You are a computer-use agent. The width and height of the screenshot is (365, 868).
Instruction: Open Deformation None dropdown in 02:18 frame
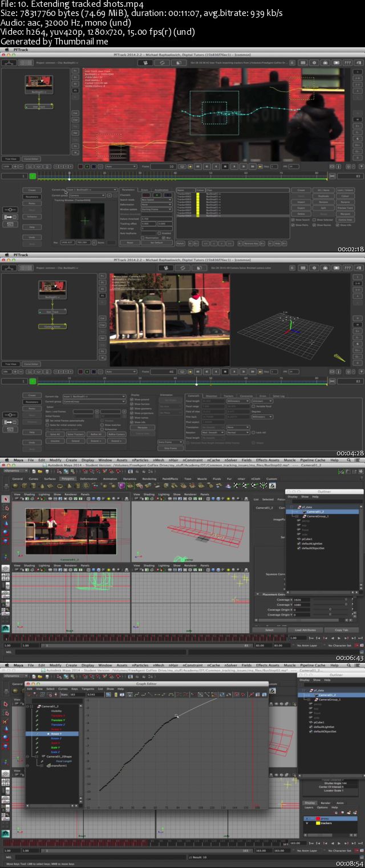tap(157, 204)
